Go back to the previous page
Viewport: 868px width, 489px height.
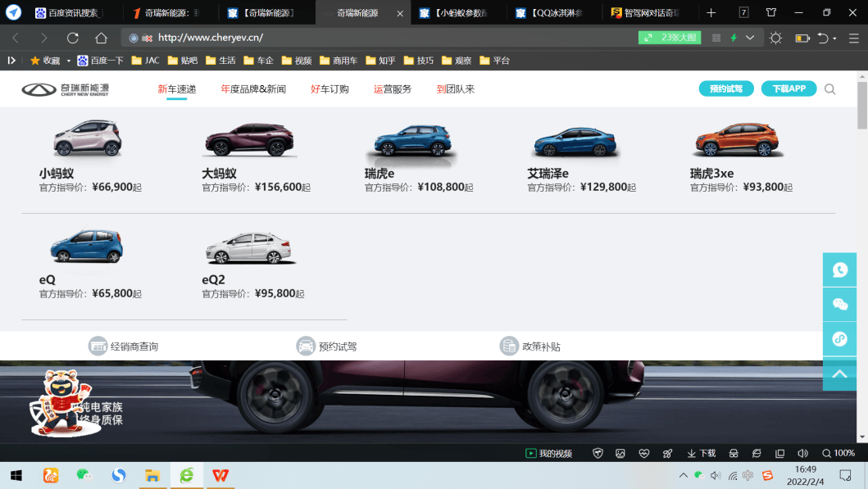[x=16, y=38]
